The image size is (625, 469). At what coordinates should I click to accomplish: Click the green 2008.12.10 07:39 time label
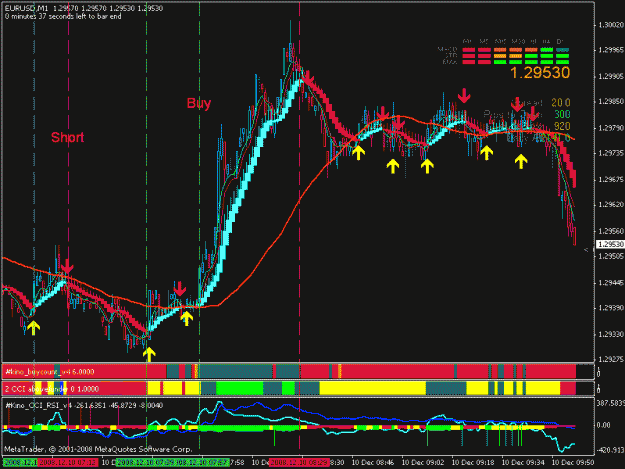pos(146,463)
